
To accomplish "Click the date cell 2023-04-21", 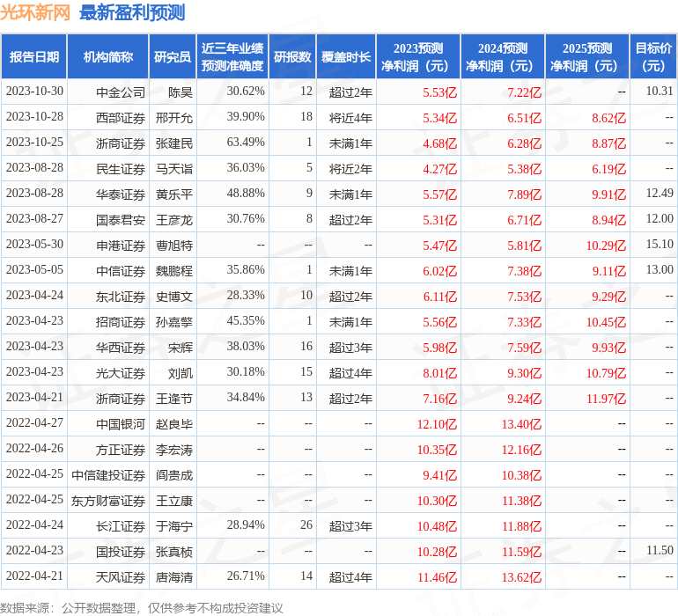I will 34,397.
